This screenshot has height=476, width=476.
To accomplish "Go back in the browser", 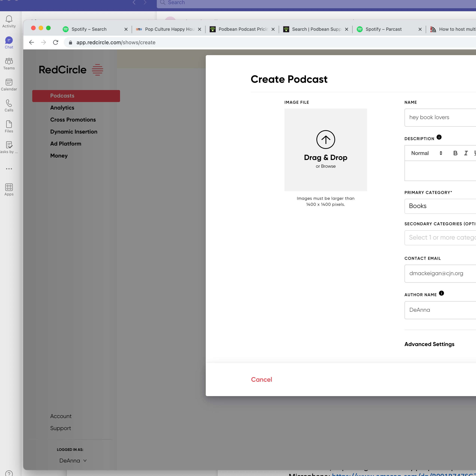I will point(31,42).
